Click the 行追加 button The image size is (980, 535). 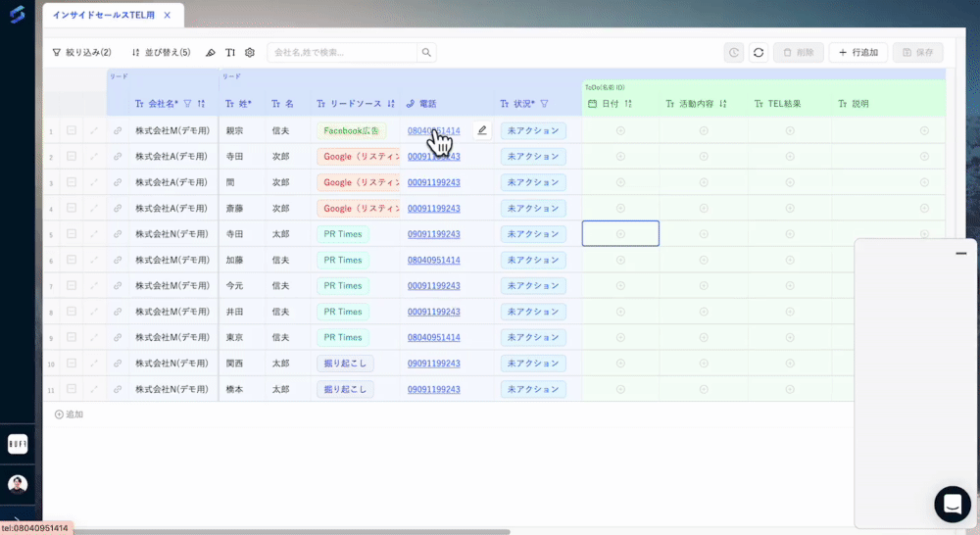[x=858, y=53]
